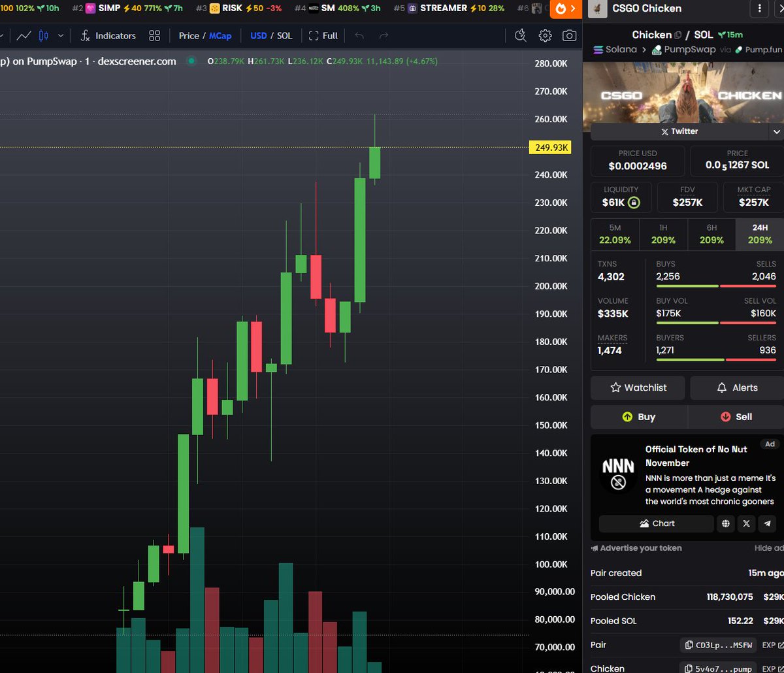Open Alerts for this pair

coord(737,387)
